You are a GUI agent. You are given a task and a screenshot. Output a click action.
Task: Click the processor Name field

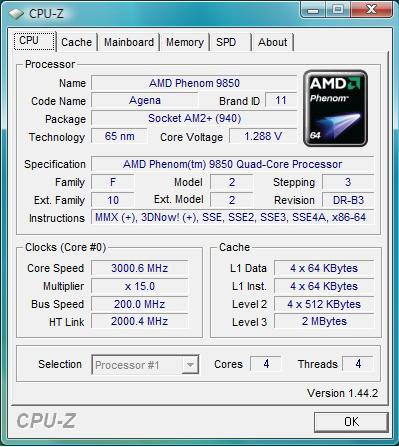(194, 83)
